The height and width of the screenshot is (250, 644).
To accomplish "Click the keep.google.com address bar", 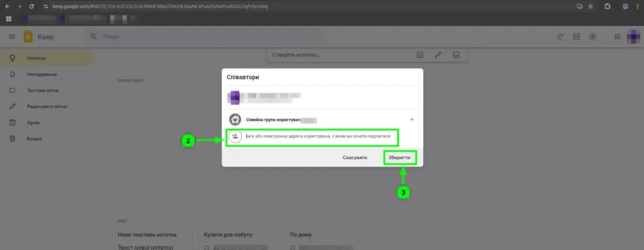I will click(161, 6).
